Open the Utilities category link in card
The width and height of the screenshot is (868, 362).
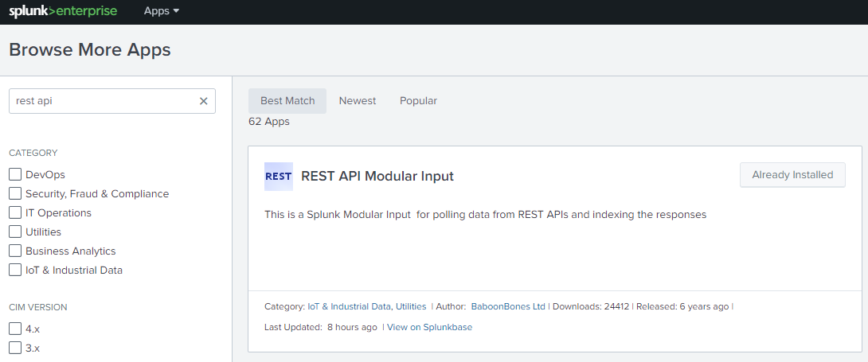tap(411, 306)
